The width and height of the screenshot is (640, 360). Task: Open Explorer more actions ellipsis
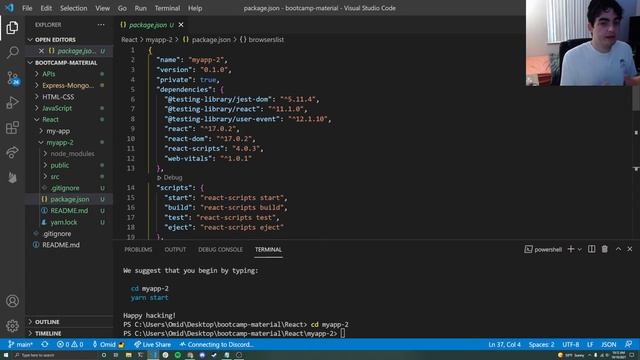(101, 25)
